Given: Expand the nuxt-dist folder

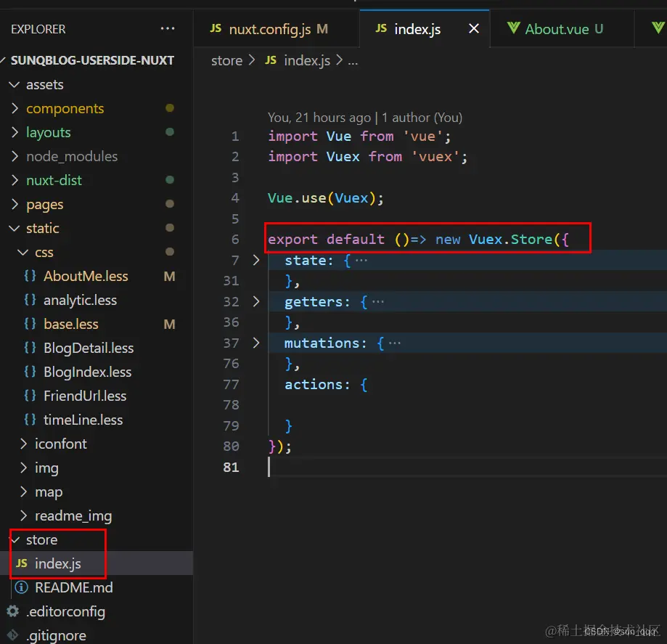Looking at the screenshot, I should coord(15,180).
